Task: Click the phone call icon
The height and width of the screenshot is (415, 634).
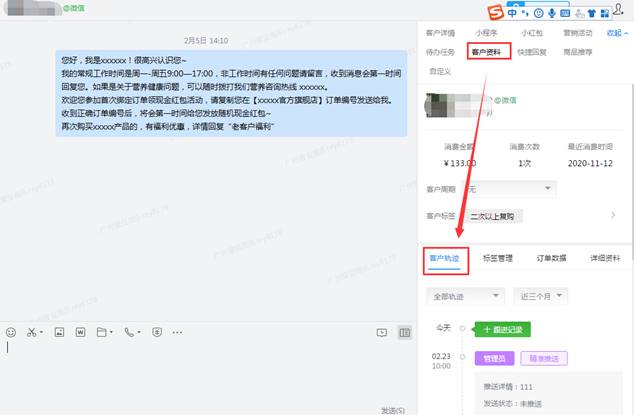Action: [x=130, y=332]
